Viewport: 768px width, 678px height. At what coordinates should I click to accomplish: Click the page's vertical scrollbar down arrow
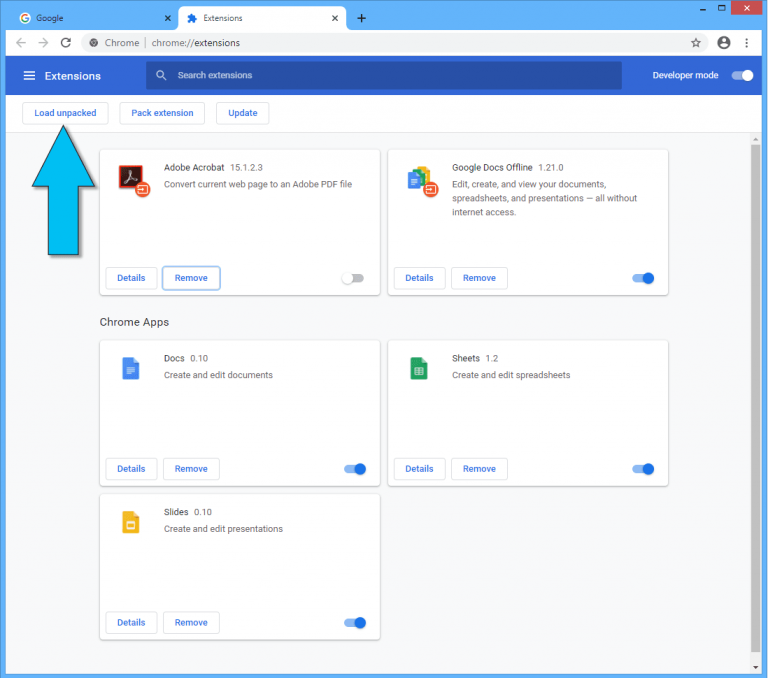(x=755, y=667)
